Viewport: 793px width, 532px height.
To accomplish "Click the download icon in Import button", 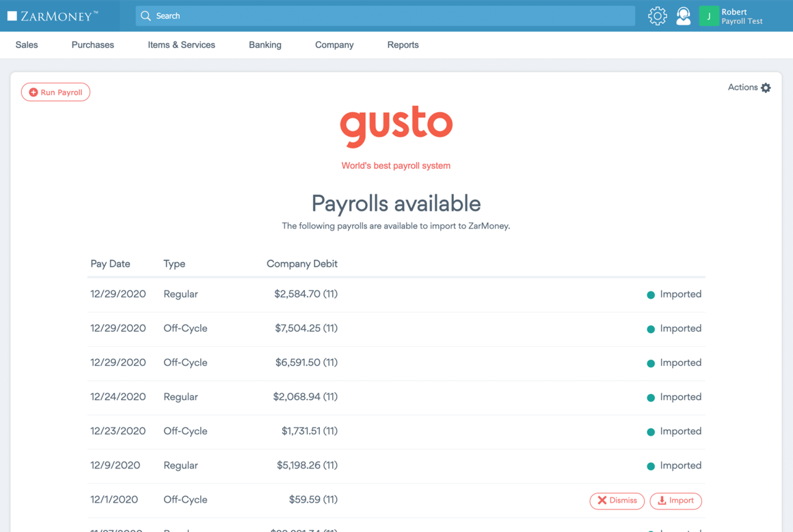I will click(x=662, y=500).
